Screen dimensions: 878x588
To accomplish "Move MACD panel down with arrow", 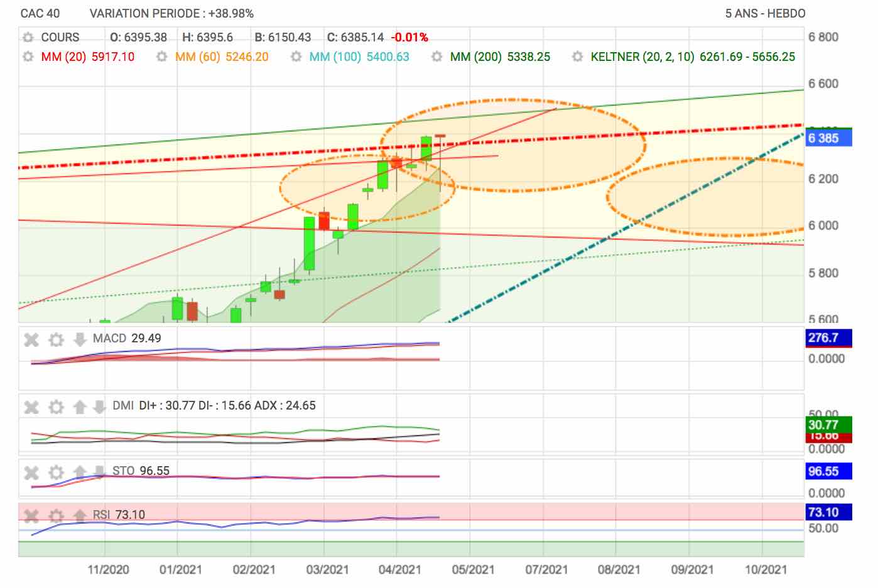I will click(x=80, y=340).
